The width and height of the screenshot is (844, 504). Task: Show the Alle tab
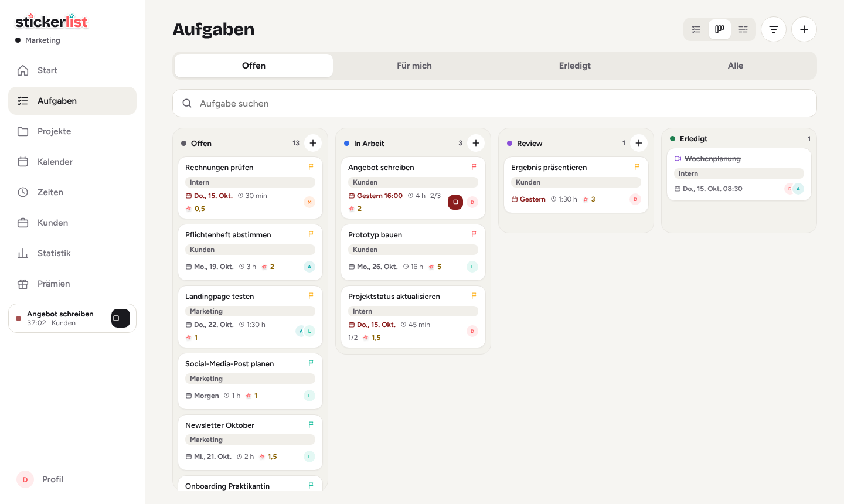736,66
